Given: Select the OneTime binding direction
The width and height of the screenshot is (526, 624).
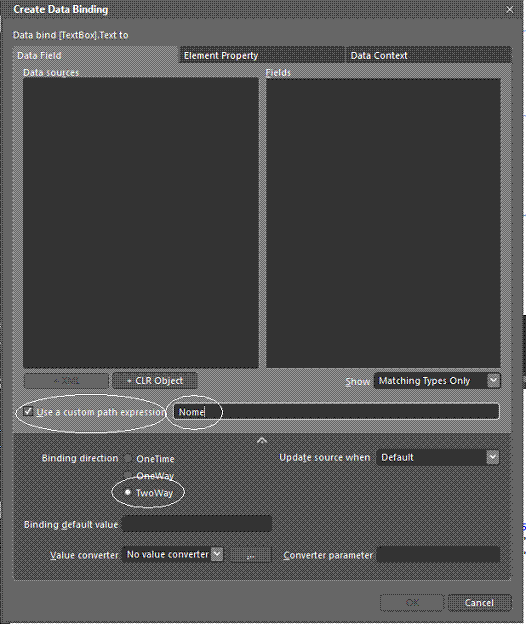Looking at the screenshot, I should [128, 458].
